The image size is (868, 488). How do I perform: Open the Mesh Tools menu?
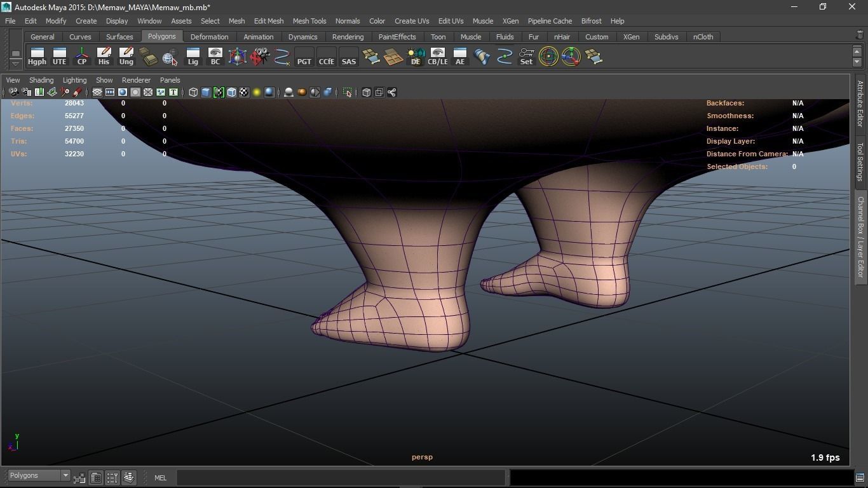coord(309,21)
